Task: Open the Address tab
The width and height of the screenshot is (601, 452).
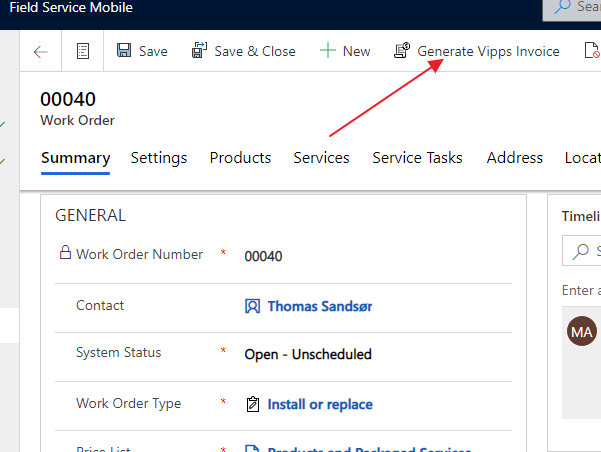Action: click(514, 158)
